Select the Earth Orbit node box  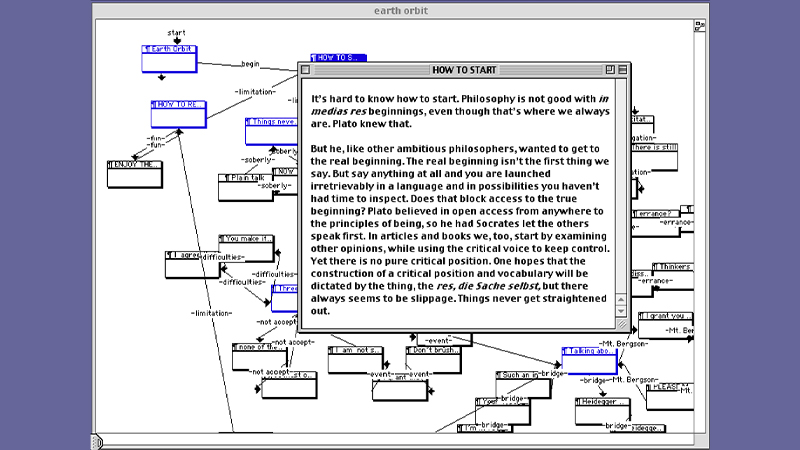point(169,59)
